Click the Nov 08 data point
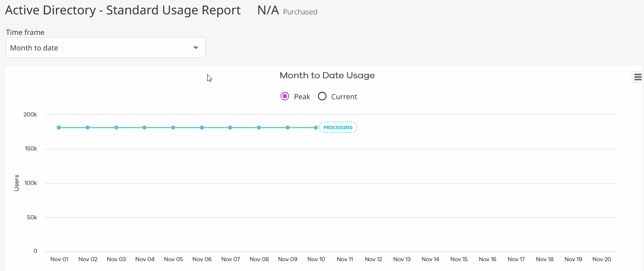This screenshot has height=271, width=644. click(259, 128)
